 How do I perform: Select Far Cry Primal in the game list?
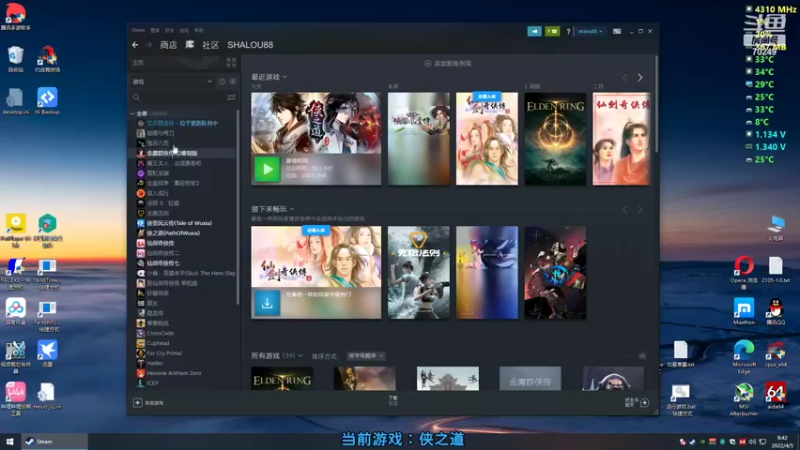[164, 353]
